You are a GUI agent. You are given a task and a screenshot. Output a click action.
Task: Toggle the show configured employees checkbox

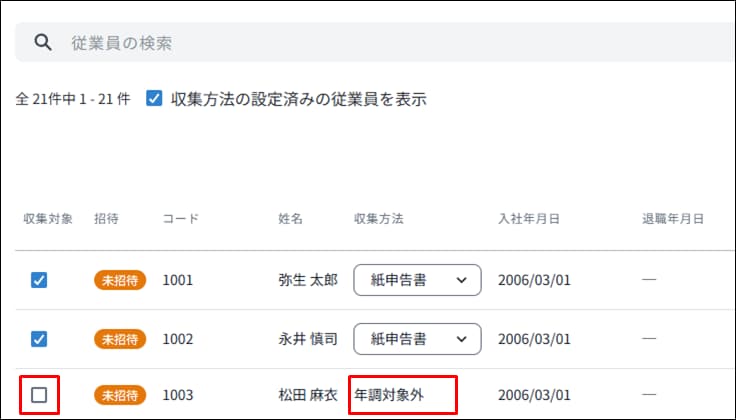point(155,99)
